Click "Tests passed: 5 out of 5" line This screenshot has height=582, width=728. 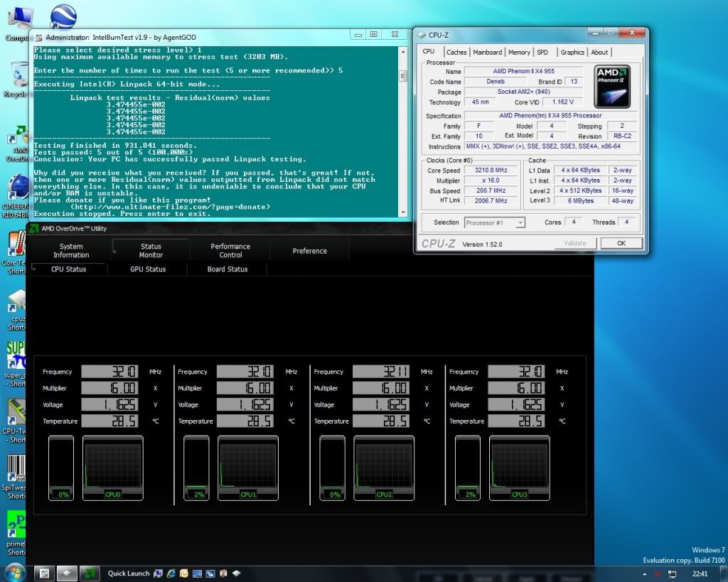click(113, 152)
